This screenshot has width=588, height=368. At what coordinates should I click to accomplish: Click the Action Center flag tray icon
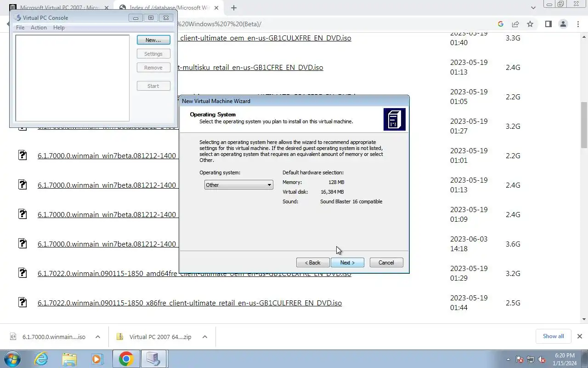(520, 359)
